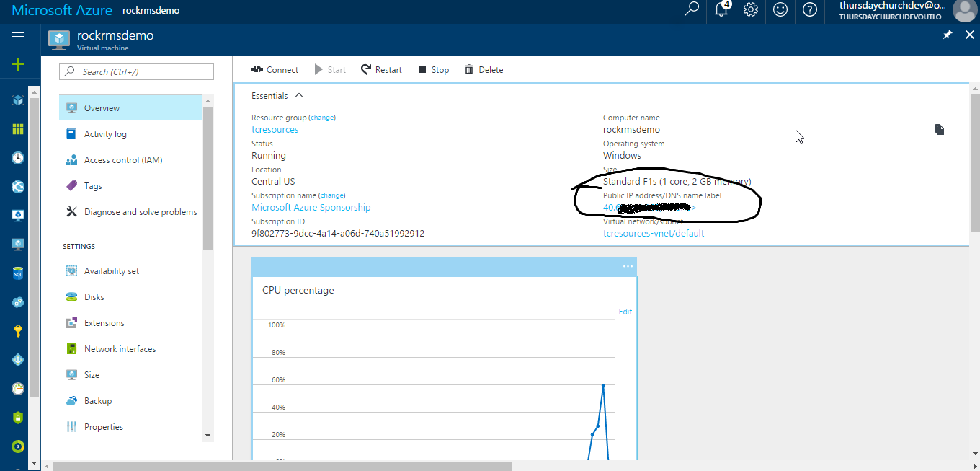Copy computer name using clipboard icon

[x=940, y=130]
